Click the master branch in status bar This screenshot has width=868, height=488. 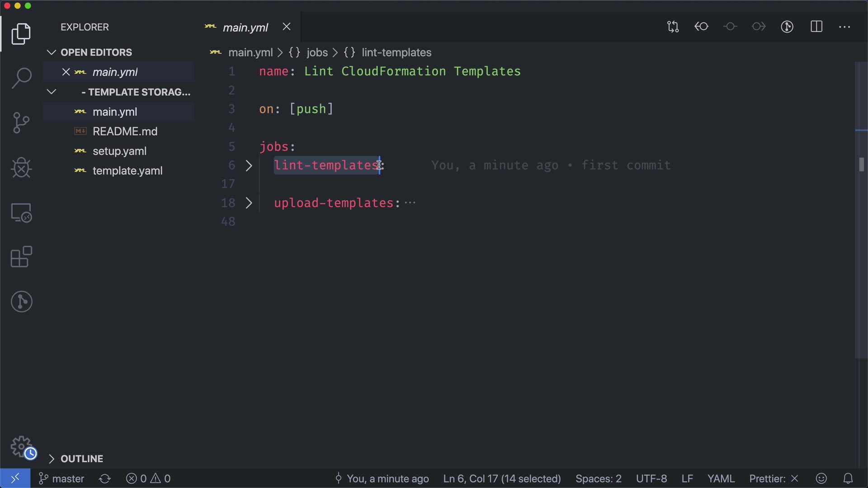[62, 479]
